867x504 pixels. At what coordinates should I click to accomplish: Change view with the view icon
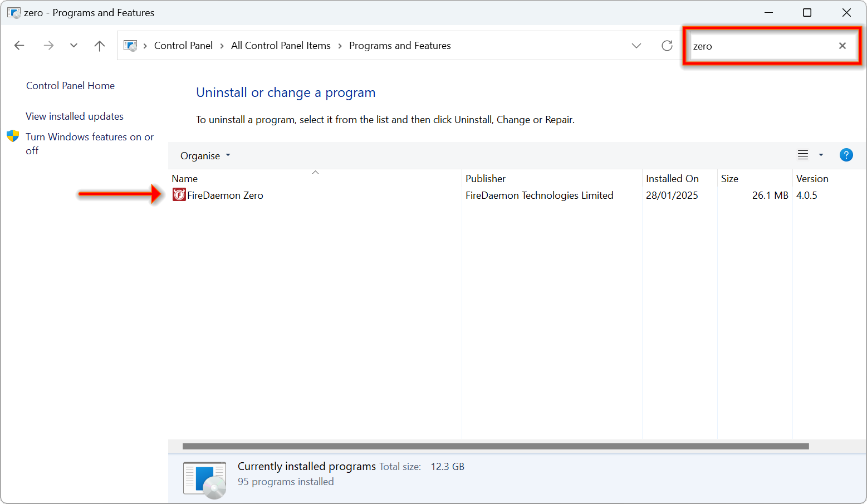(802, 155)
